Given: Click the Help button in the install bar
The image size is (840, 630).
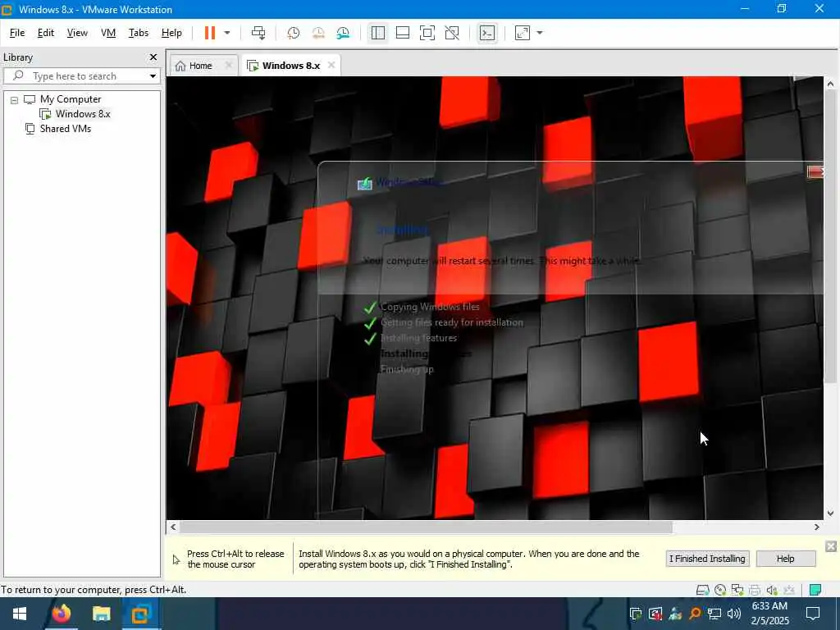Looking at the screenshot, I should [785, 558].
